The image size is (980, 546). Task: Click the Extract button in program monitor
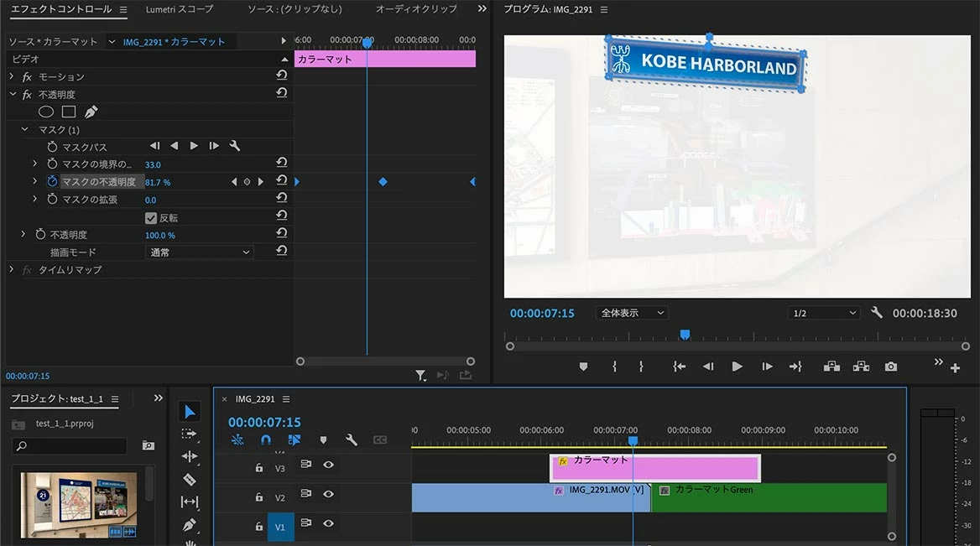[861, 367]
